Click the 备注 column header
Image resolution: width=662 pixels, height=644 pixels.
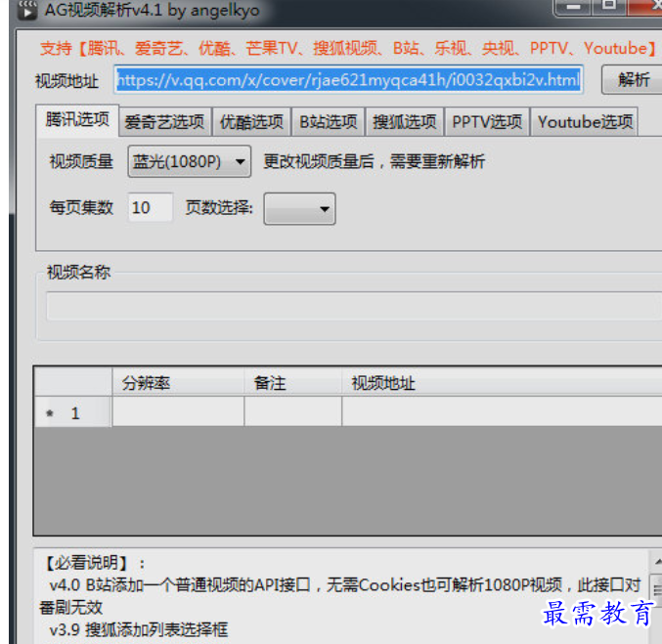(x=292, y=383)
